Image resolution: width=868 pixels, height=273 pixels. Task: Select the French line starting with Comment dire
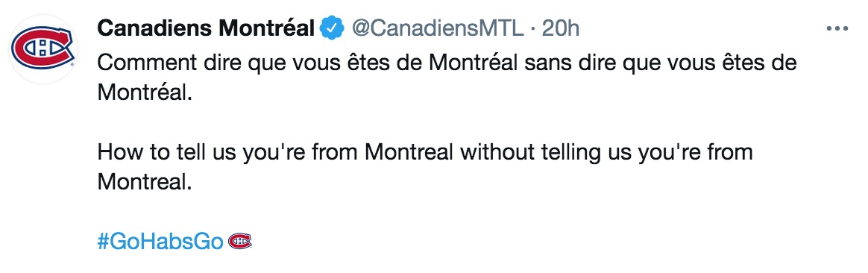[447, 63]
